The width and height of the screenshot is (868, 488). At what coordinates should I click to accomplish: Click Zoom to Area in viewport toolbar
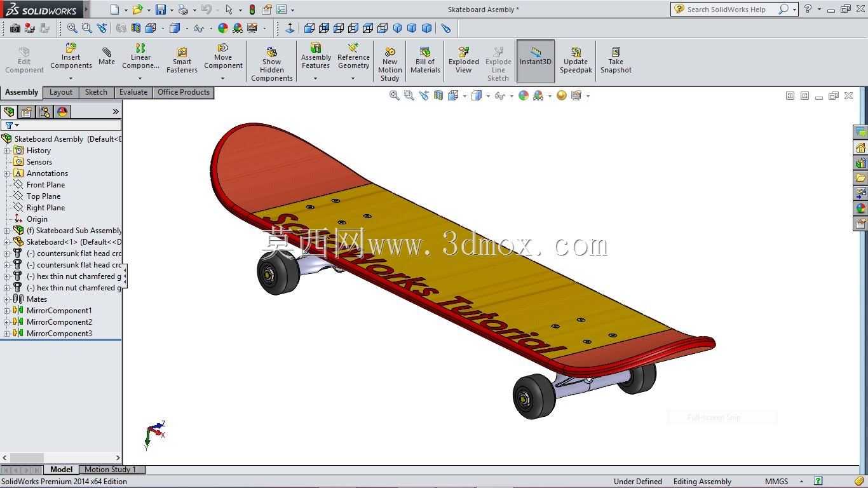point(409,95)
